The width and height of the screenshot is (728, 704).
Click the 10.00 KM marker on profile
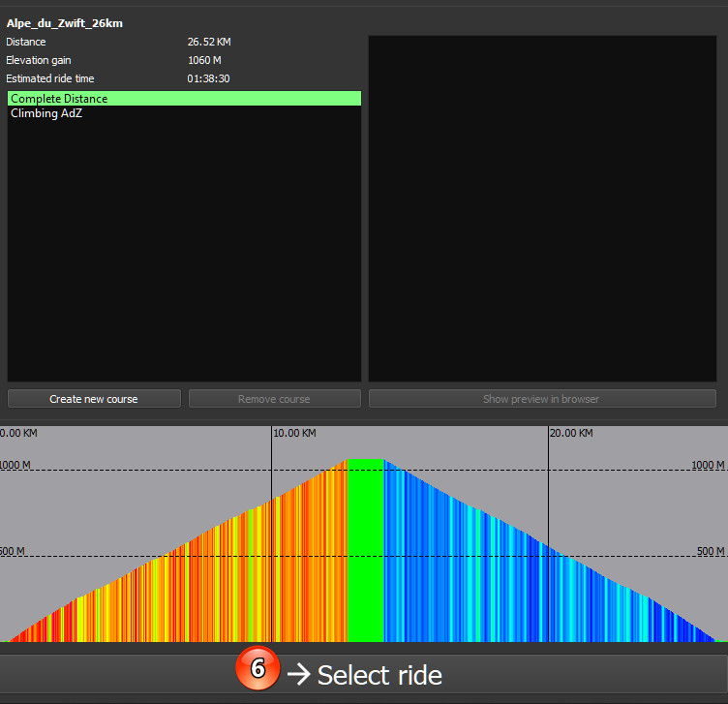[x=294, y=433]
